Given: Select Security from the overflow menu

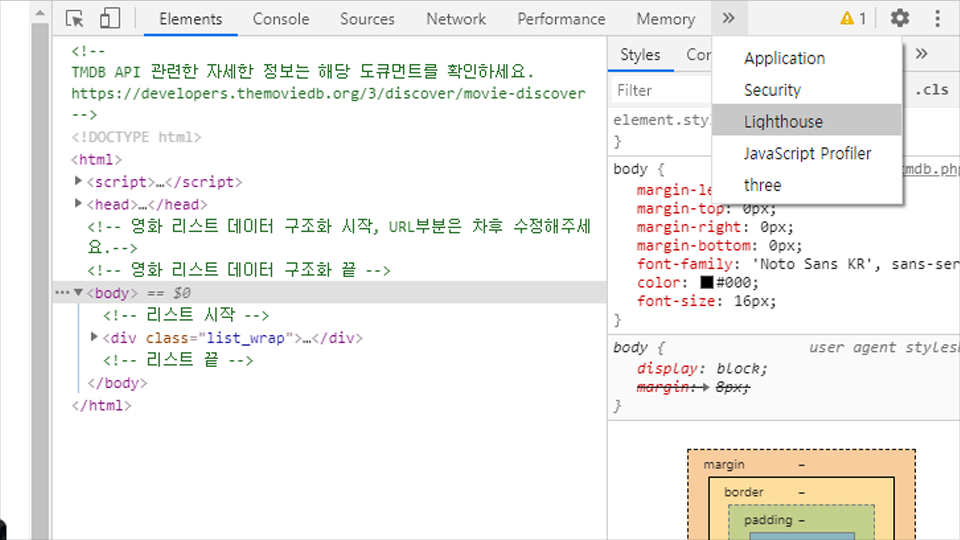Looking at the screenshot, I should pyautogui.click(x=807, y=90).
